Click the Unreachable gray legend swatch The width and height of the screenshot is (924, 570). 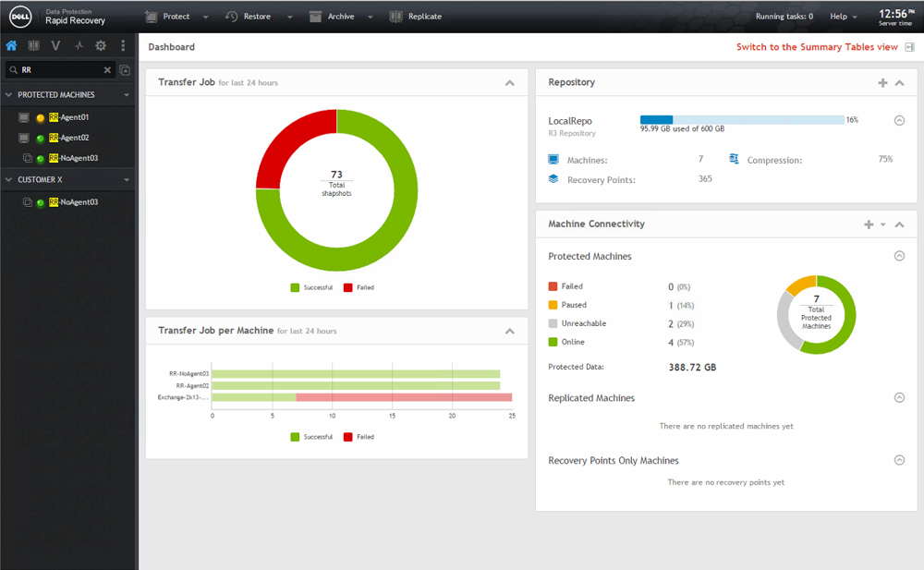coord(553,323)
